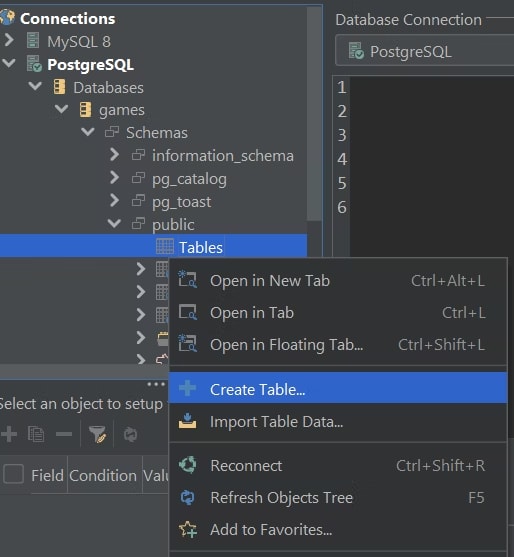Screen dimensions: 514x557
Task: Click the Open in Tab icon
Action: pyautogui.click(x=188, y=312)
